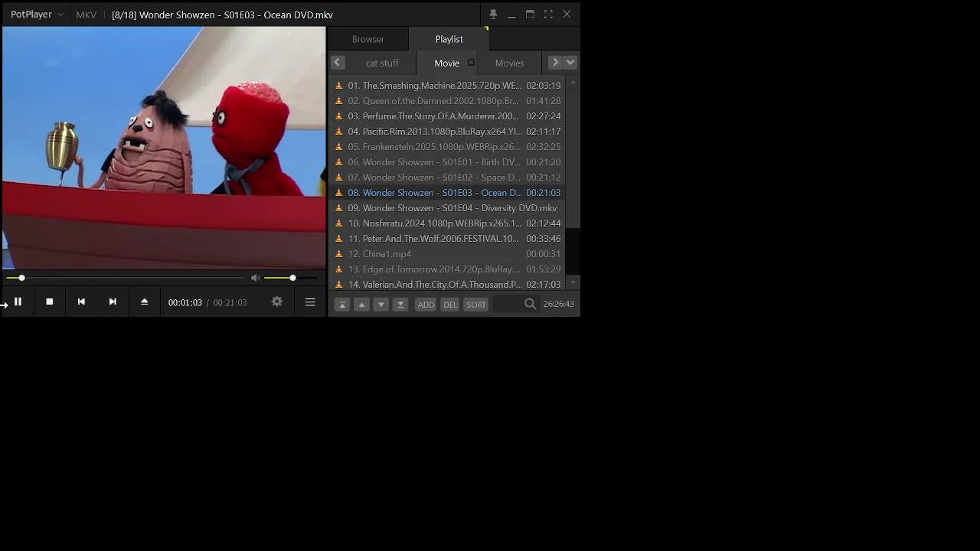Click the playlist scrollbar down arrow
This screenshot has height=551, width=980.
pyautogui.click(x=573, y=284)
